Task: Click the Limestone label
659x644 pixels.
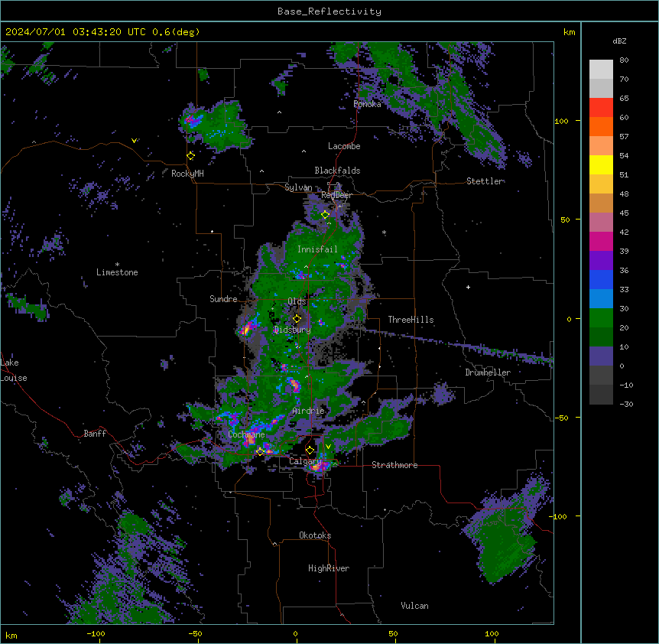Action: (117, 272)
